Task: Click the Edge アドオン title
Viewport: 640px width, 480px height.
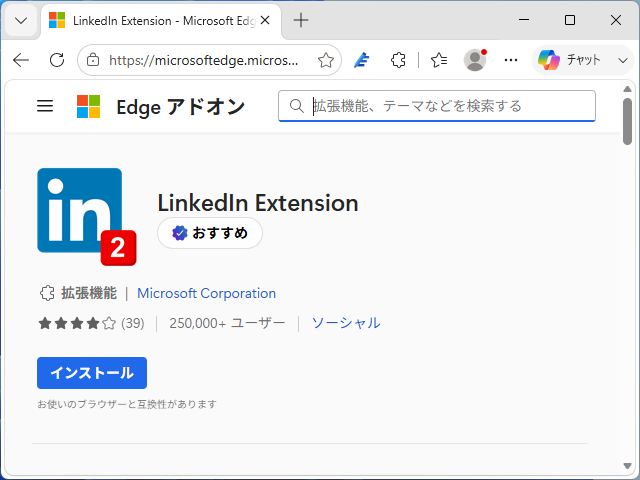Action: coord(180,107)
